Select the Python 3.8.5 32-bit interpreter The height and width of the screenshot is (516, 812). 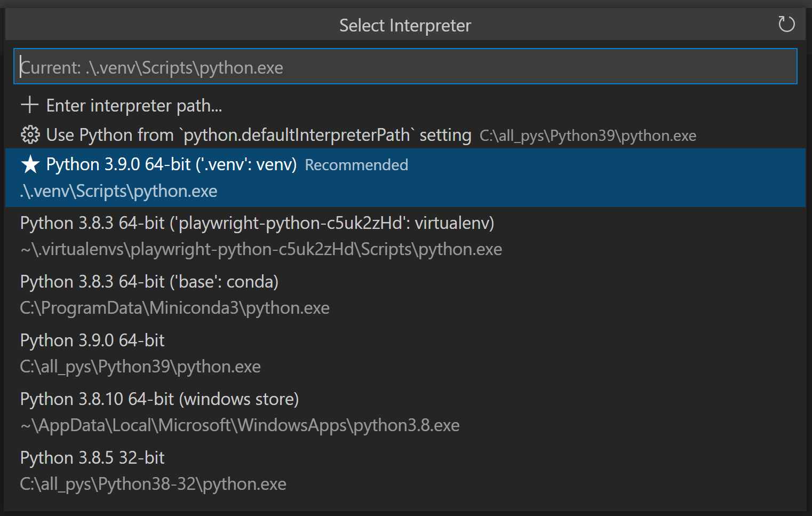pyautogui.click(x=92, y=458)
